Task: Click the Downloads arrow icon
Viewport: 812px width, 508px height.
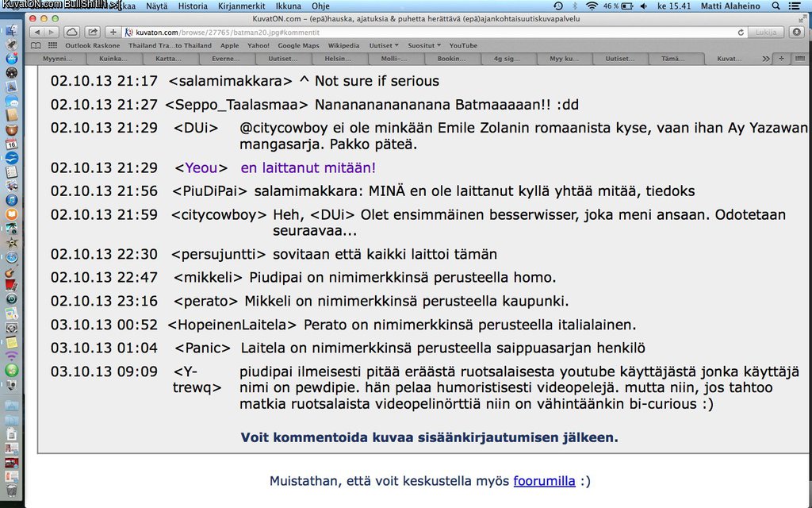Action: [x=797, y=33]
